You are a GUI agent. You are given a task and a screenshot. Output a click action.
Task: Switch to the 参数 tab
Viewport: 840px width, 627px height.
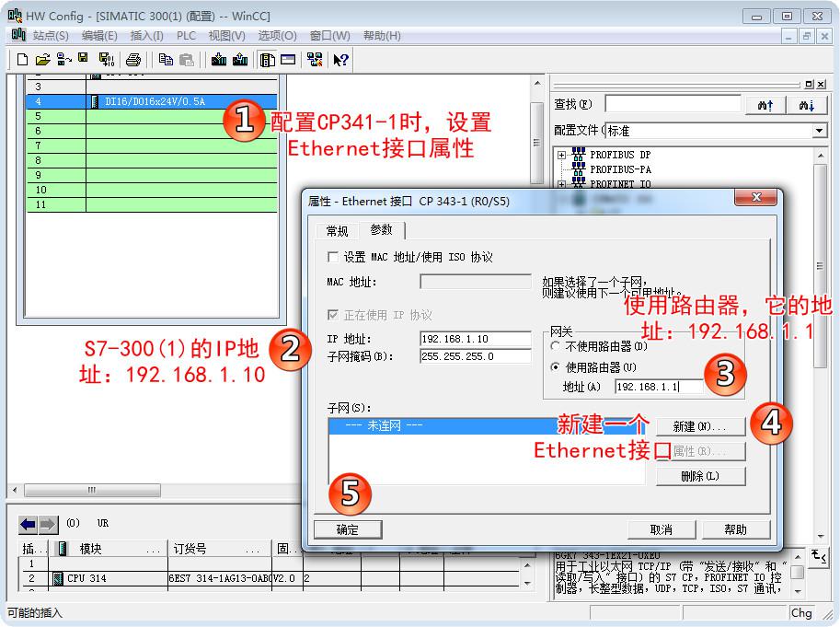pos(382,230)
